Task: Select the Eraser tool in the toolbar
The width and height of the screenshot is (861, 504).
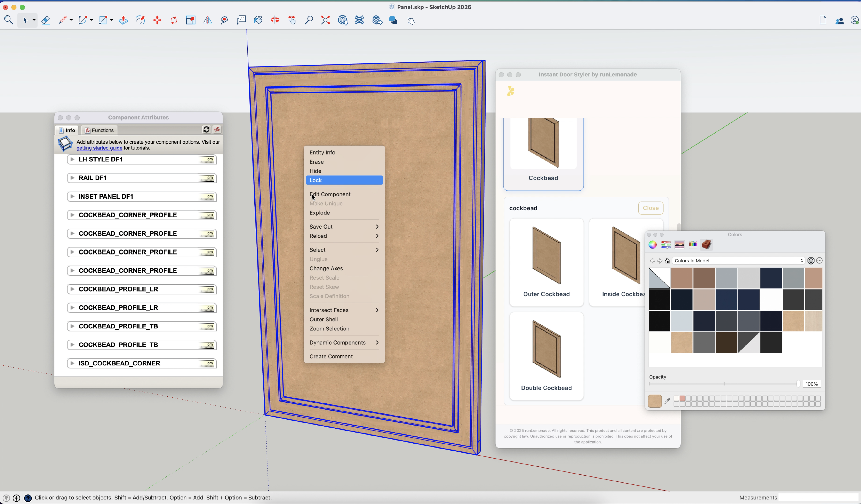Action: (46, 20)
